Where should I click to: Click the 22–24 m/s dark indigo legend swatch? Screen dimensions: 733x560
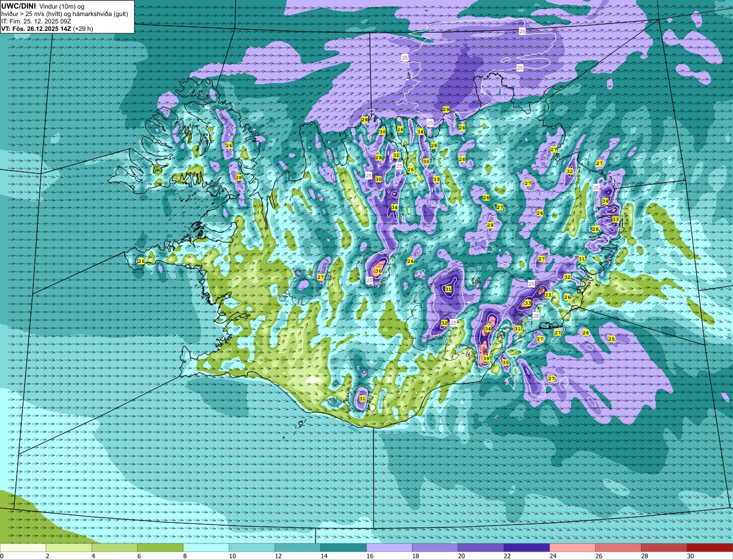coord(527,548)
